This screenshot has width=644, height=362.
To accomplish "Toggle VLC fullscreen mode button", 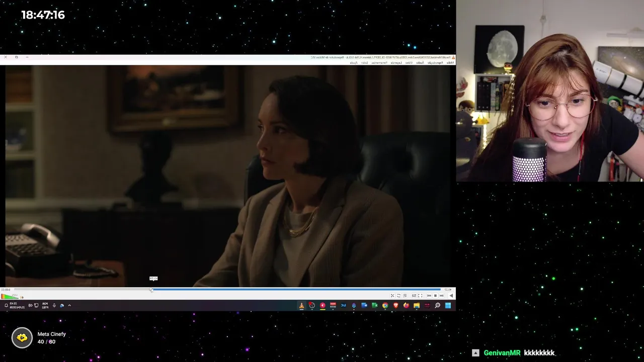I will 420,296.
